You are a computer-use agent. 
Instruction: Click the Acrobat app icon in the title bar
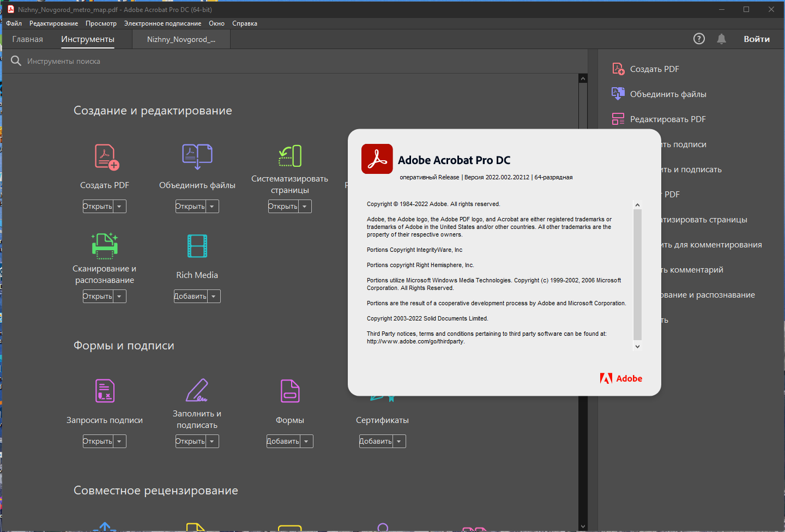click(10, 9)
